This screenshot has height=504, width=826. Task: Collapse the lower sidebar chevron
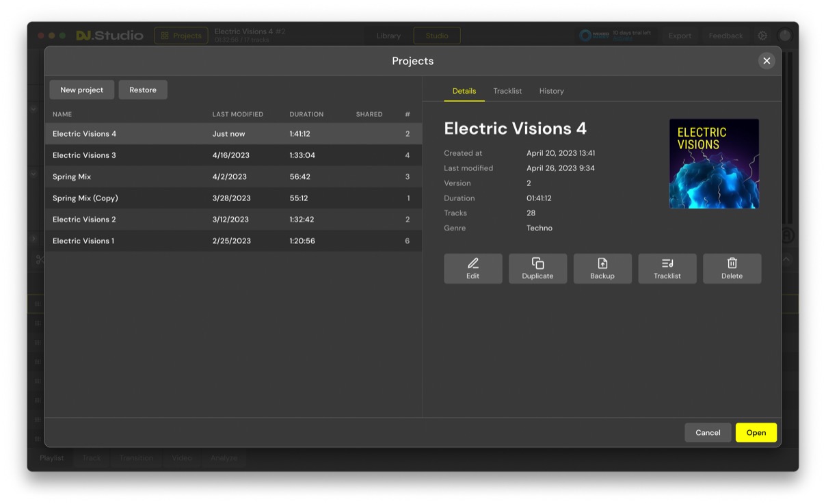pos(32,174)
